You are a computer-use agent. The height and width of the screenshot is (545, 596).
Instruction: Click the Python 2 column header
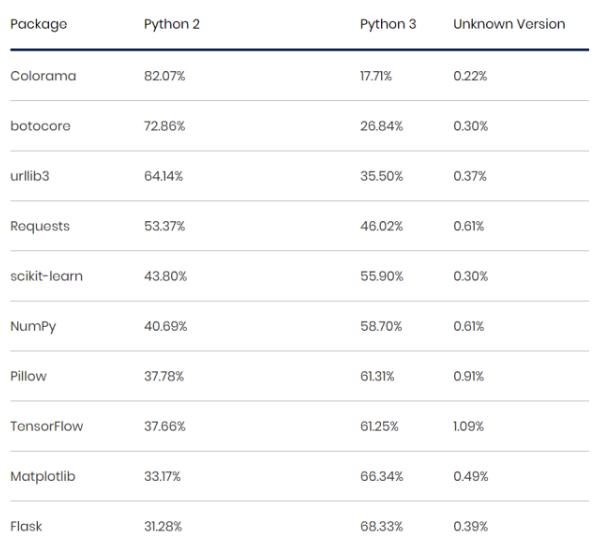point(171,24)
